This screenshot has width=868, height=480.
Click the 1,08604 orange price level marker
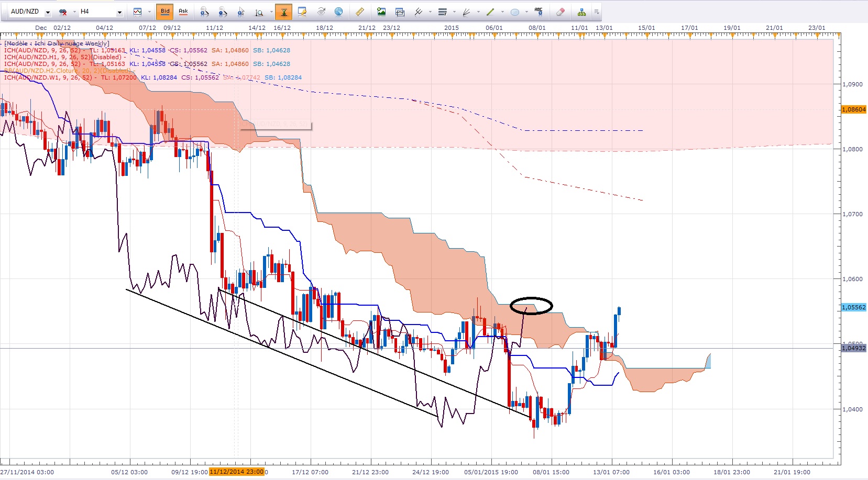(x=853, y=109)
